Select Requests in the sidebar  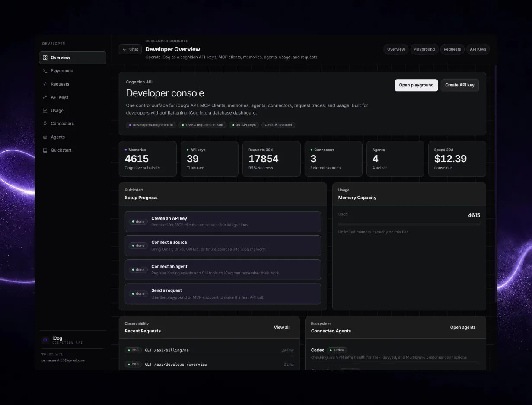(x=73, y=84)
